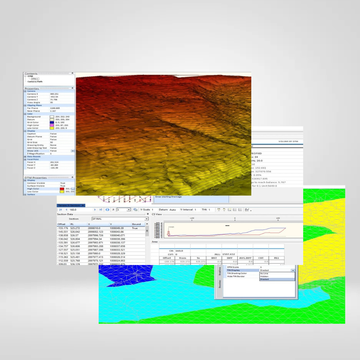Screen dimensions: 360x360
Task: Click the Properties panel pin icon
Action: tap(72, 88)
